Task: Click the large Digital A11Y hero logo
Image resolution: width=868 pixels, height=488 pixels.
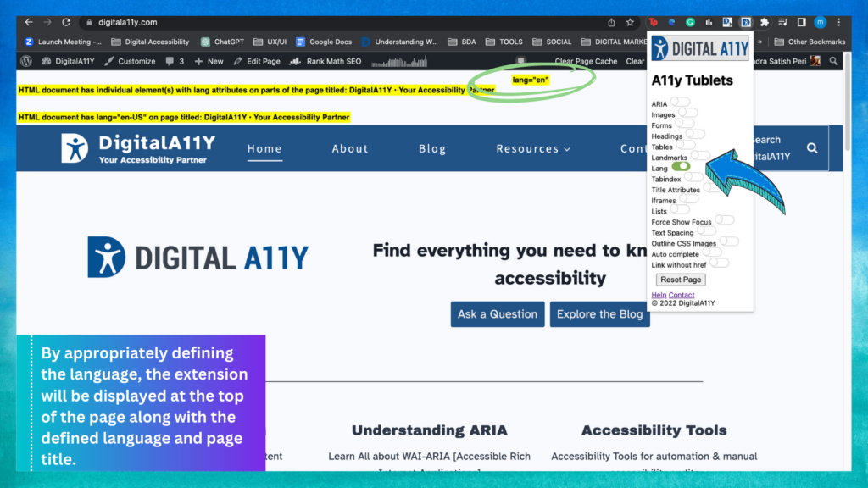Action: (198, 258)
